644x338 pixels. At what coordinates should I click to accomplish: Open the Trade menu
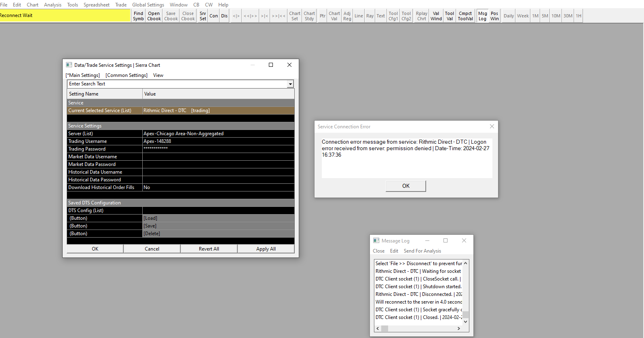tap(121, 5)
